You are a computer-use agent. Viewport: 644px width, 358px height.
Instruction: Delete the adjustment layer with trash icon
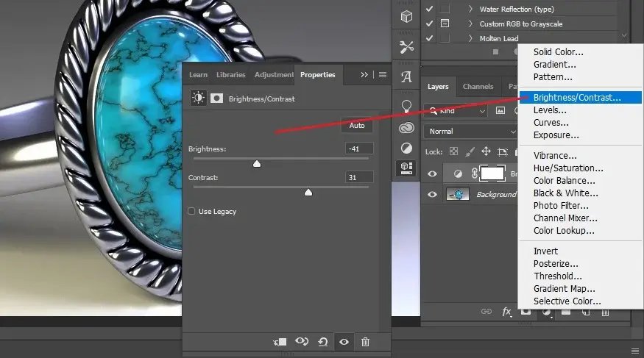tap(365, 342)
